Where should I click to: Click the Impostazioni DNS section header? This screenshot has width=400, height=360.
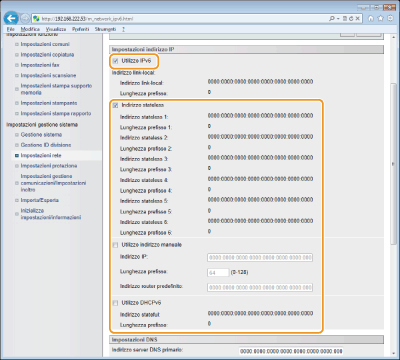247,340
